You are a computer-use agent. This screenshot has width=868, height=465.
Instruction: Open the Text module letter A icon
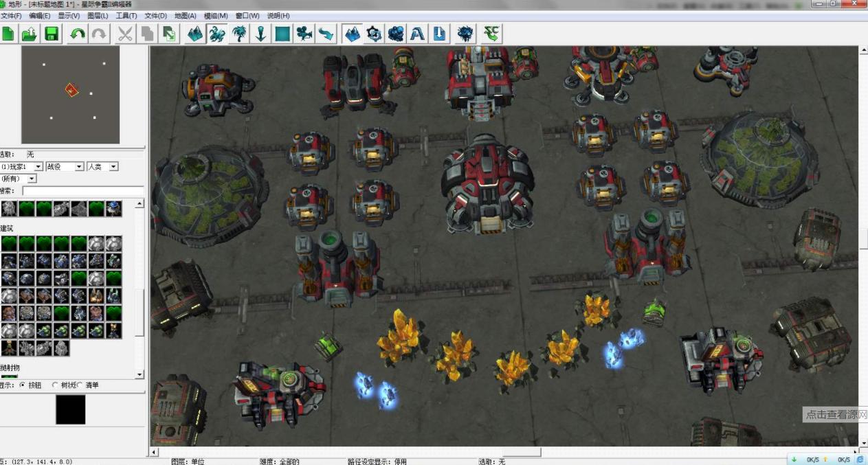[418, 33]
